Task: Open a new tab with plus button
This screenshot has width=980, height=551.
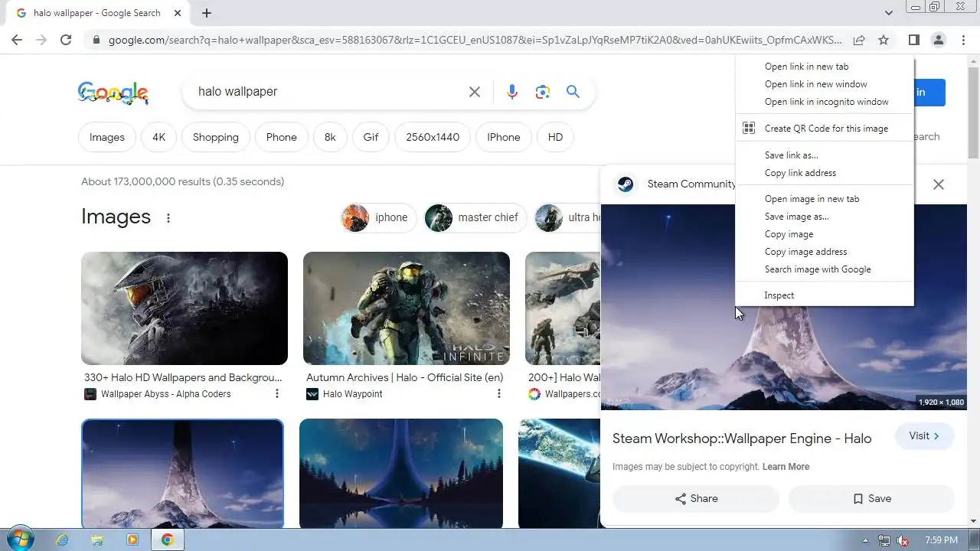Action: click(x=207, y=13)
